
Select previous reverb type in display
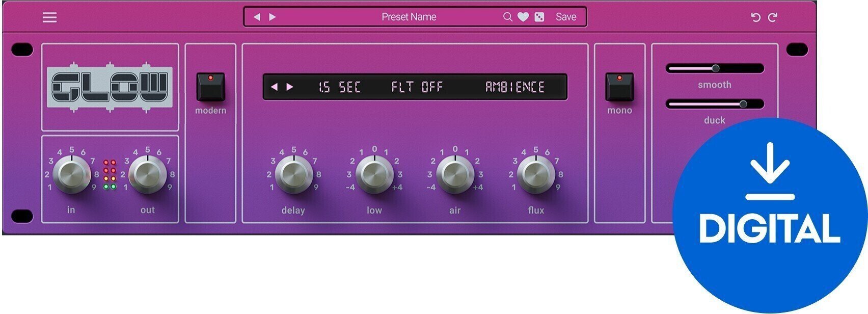pyautogui.click(x=274, y=87)
